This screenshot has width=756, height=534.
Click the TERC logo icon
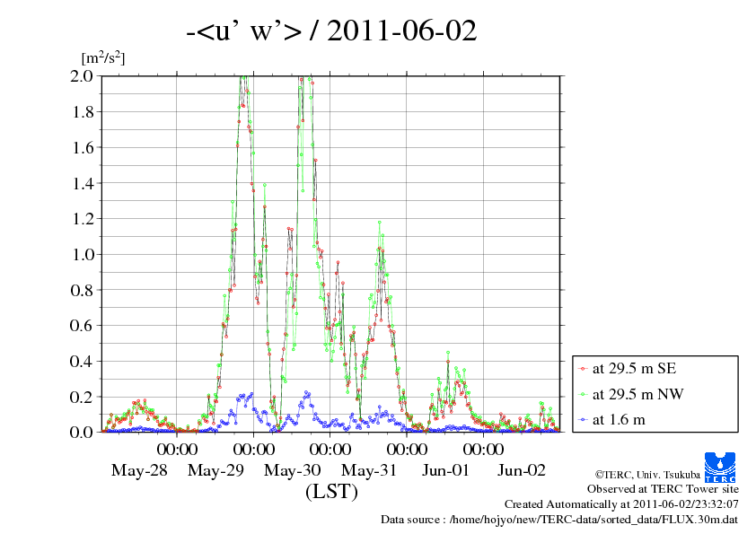point(720,467)
